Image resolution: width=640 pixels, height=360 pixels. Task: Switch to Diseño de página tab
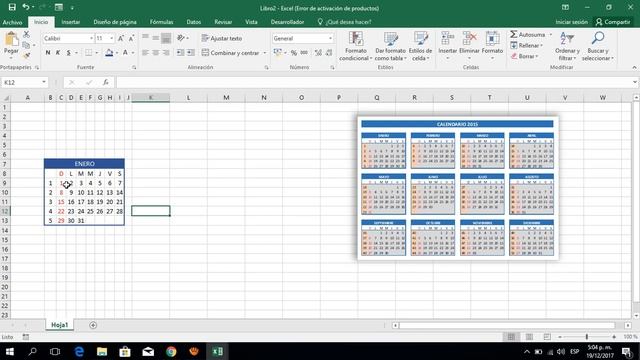(x=115, y=22)
